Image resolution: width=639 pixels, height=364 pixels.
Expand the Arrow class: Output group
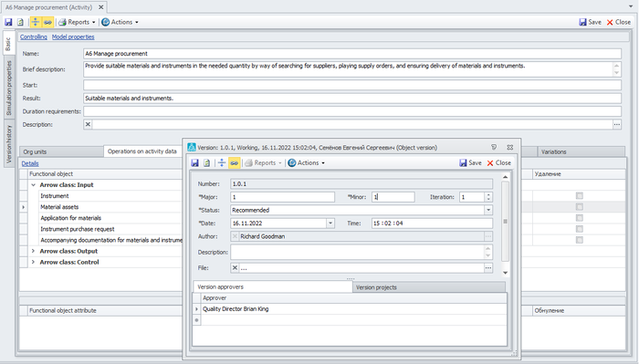coord(34,251)
